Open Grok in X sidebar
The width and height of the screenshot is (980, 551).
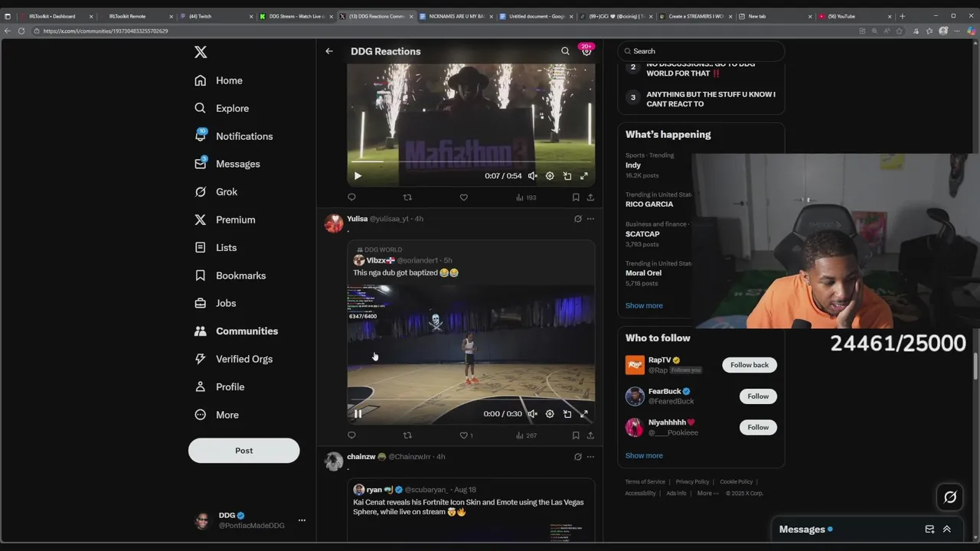[216, 191]
